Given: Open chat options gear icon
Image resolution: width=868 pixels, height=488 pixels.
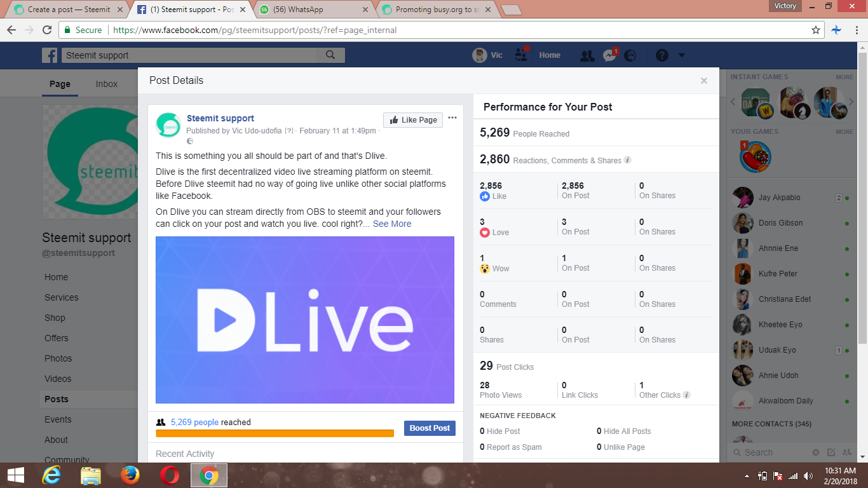Looking at the screenshot, I should (816, 452).
